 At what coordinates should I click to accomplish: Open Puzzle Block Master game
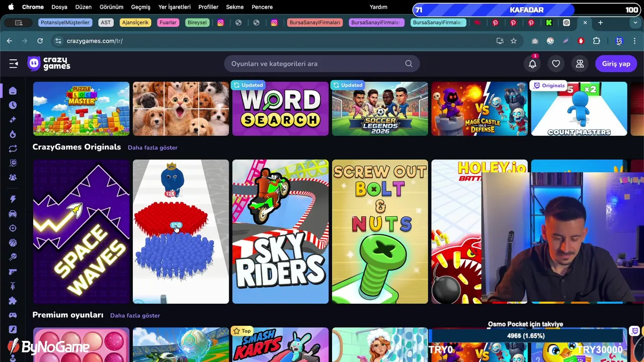[x=81, y=109]
